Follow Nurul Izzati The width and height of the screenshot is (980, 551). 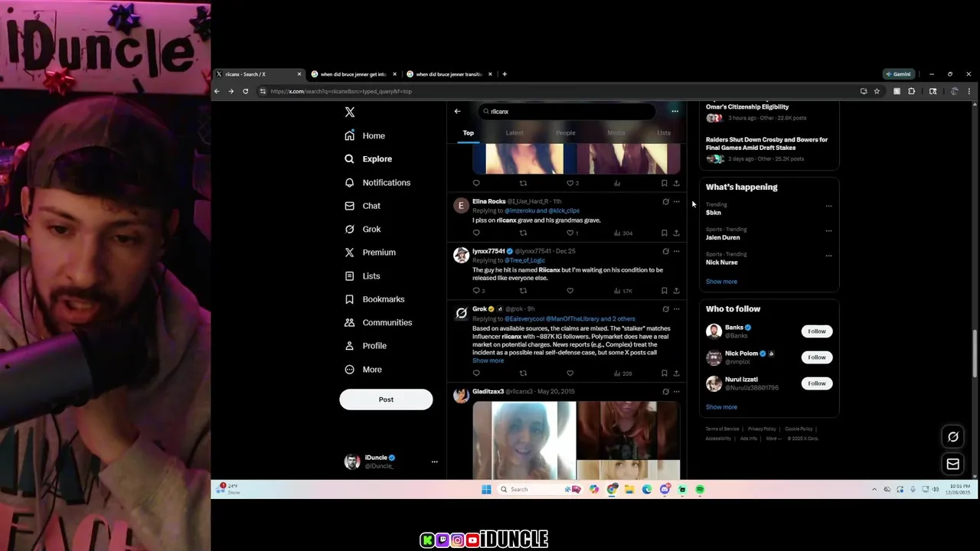tap(817, 383)
